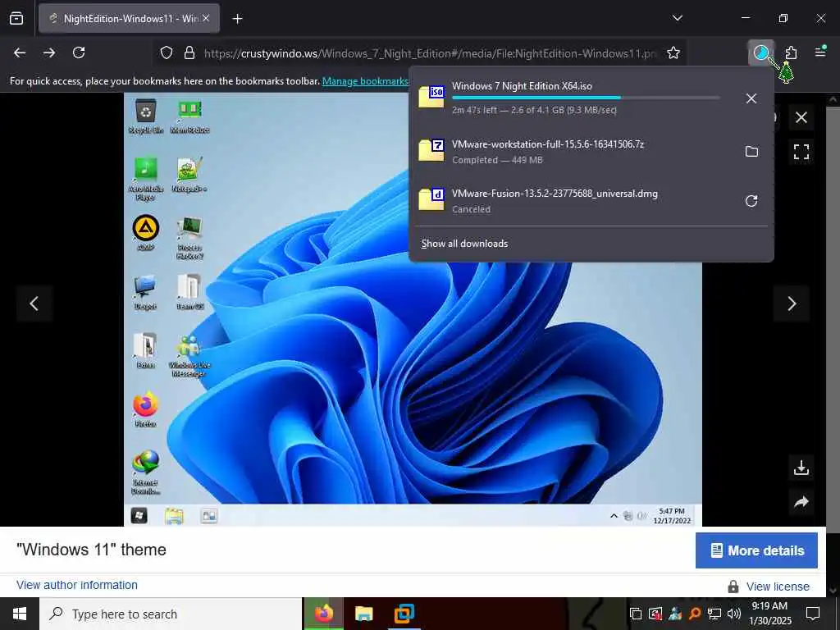Viewport: 840px width, 630px height.
Task: Bookmark this page with the star
Action: point(673,53)
